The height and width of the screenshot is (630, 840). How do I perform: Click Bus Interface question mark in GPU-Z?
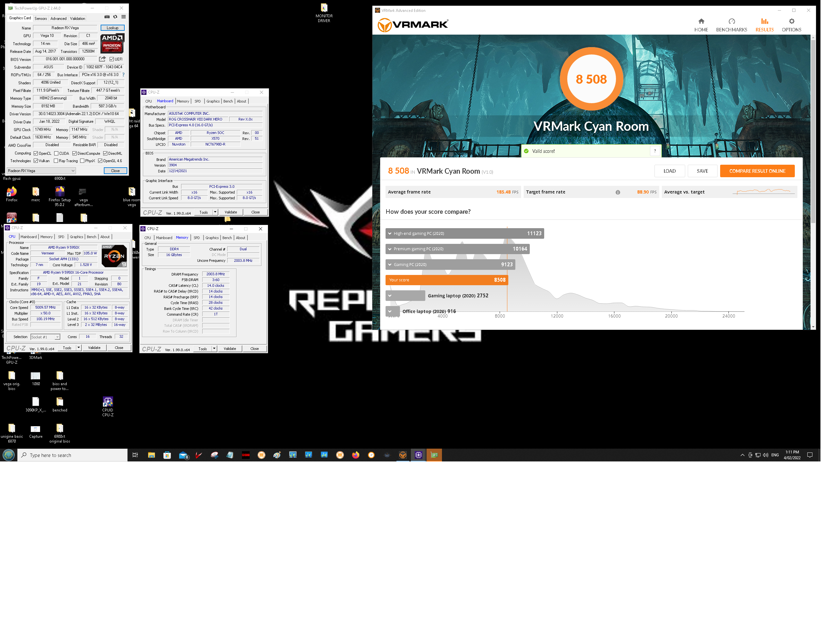click(x=123, y=74)
